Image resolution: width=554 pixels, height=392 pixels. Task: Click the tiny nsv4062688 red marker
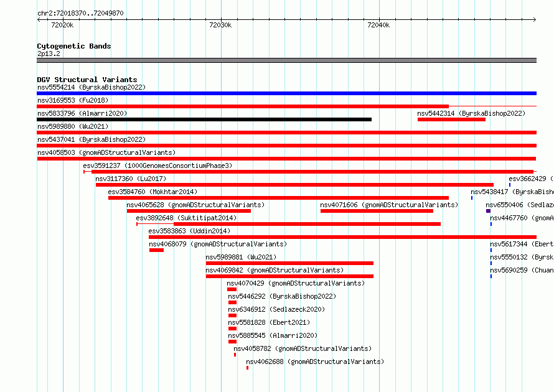click(x=247, y=368)
